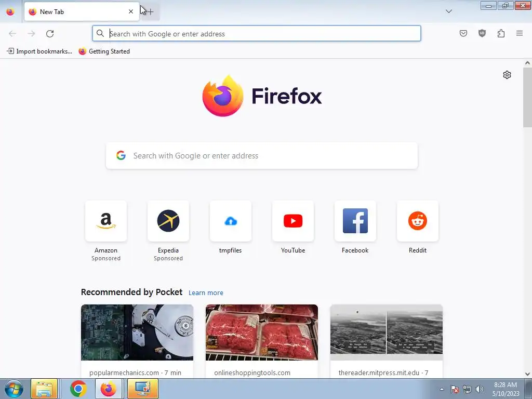Click the Recommended by Pocket heading
Viewport: 532px width, 399px height.
131,292
